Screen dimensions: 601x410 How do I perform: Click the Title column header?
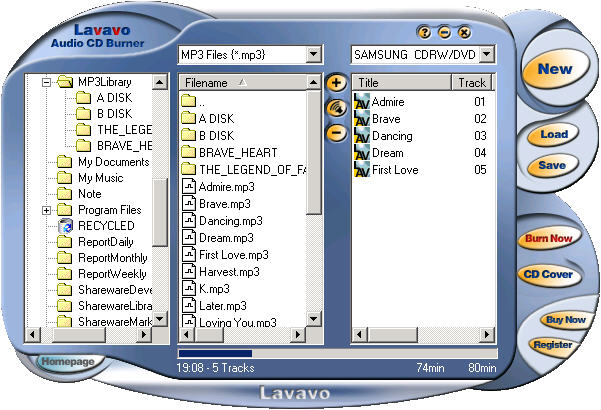[401, 82]
